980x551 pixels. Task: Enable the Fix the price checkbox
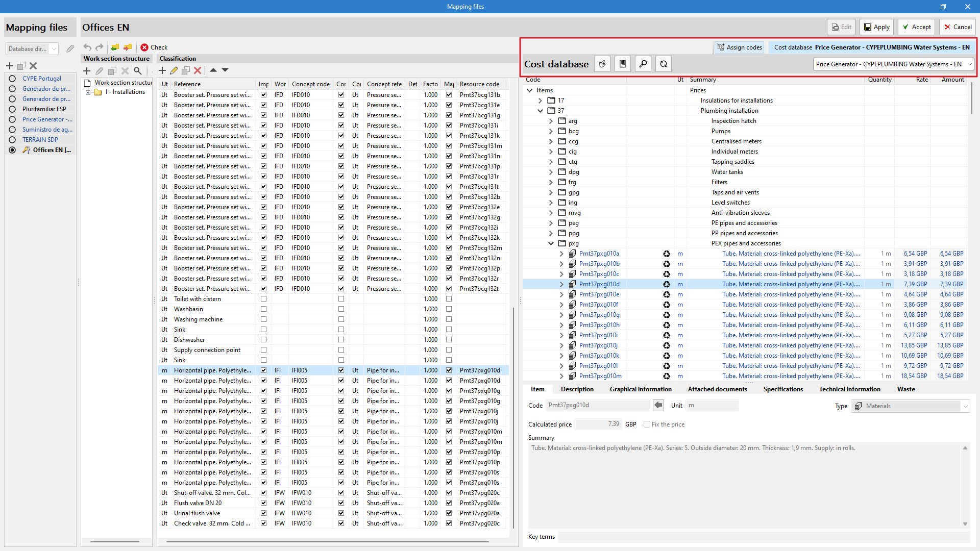pos(647,424)
